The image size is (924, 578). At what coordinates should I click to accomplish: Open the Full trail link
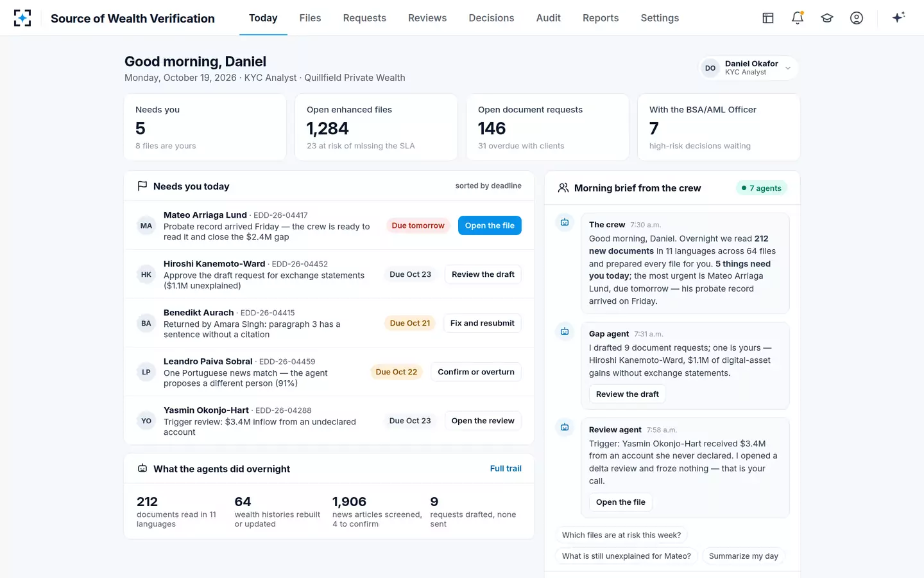pyautogui.click(x=506, y=469)
